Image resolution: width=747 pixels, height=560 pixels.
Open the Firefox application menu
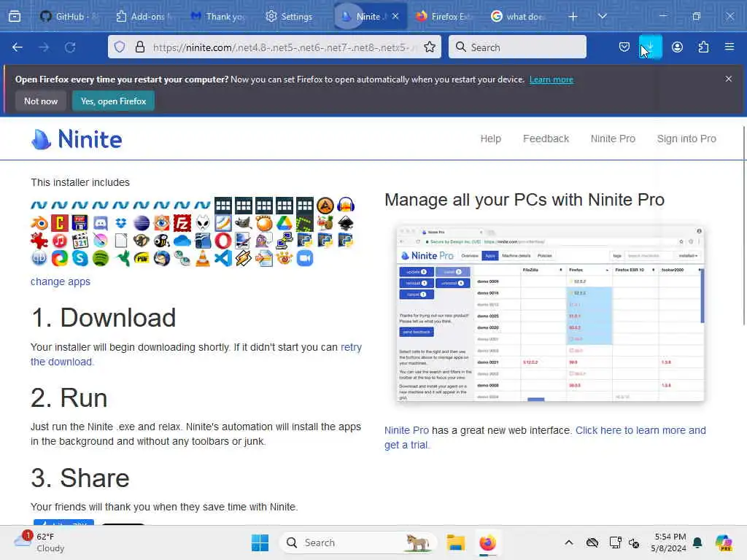coord(729,47)
